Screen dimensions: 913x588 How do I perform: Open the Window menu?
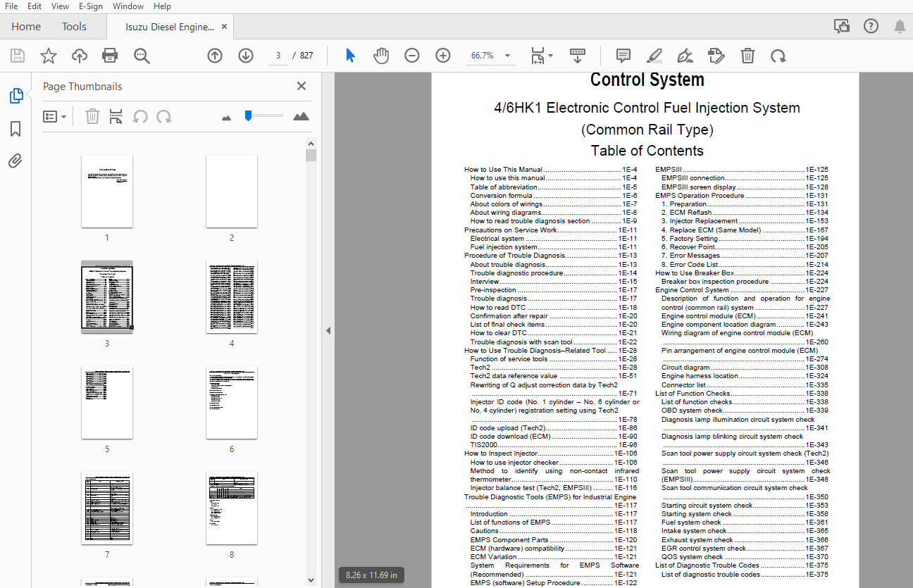point(128,6)
